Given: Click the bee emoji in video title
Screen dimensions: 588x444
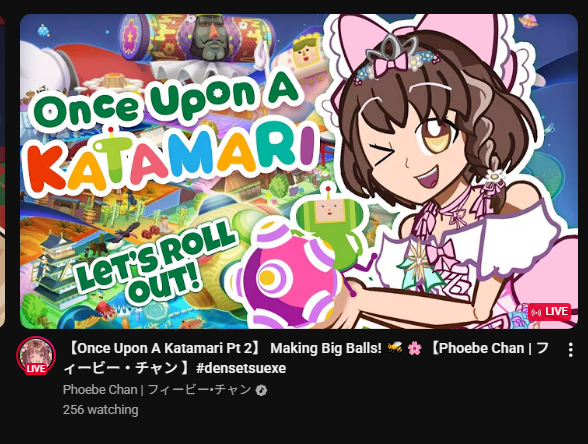Looking at the screenshot, I should pyautogui.click(x=395, y=348).
